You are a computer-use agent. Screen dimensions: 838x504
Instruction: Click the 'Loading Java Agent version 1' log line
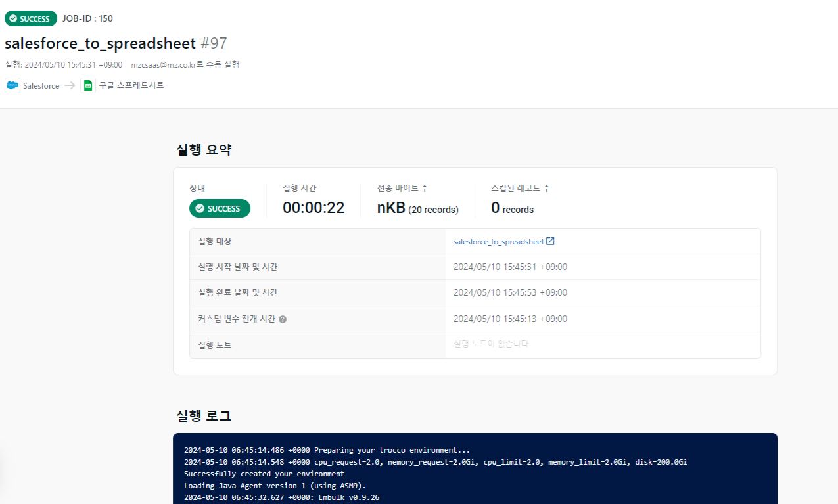pyautogui.click(x=275, y=486)
